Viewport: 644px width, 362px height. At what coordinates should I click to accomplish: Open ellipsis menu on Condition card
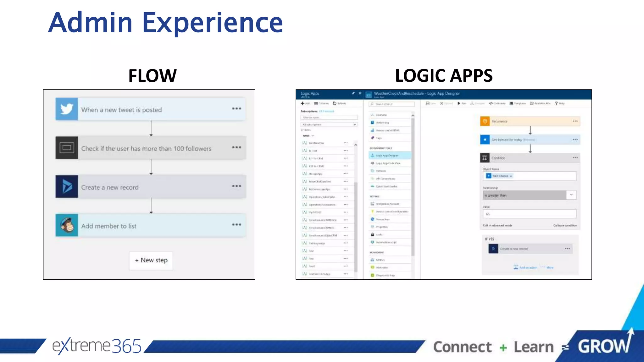pyautogui.click(x=575, y=158)
